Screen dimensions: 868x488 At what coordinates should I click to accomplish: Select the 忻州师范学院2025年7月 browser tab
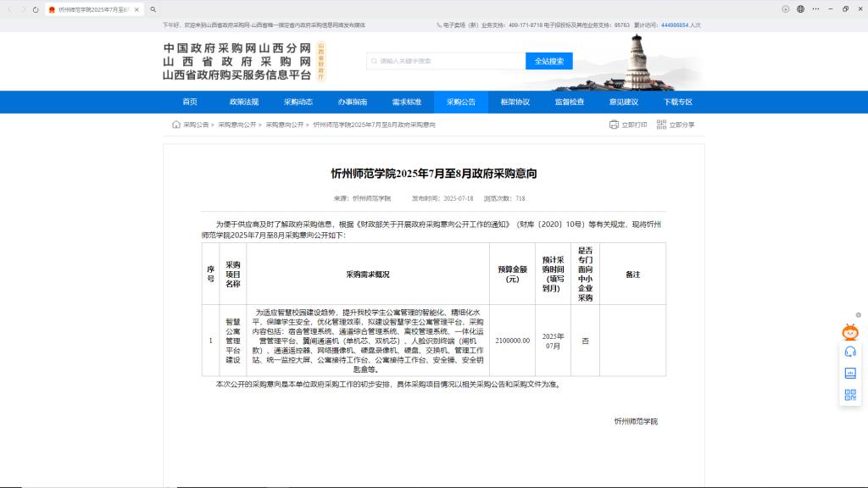pos(94,9)
